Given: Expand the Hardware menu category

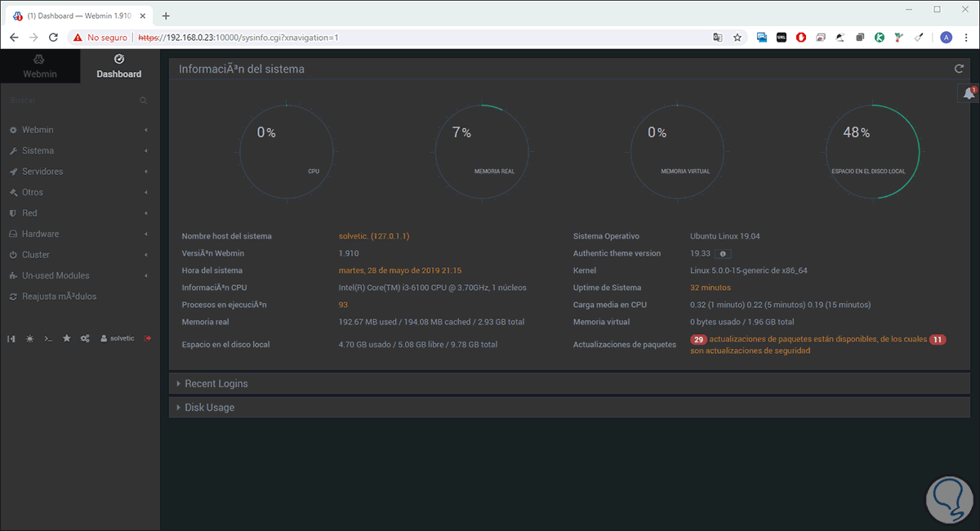Looking at the screenshot, I should (x=79, y=234).
